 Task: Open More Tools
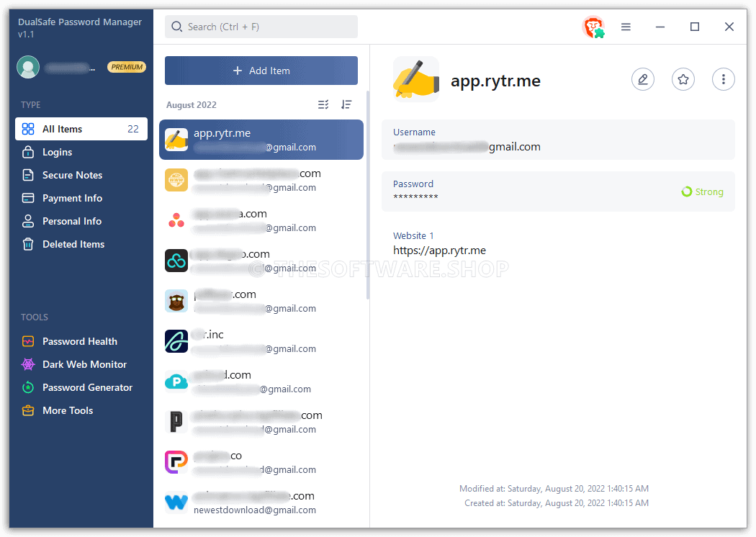81,411
